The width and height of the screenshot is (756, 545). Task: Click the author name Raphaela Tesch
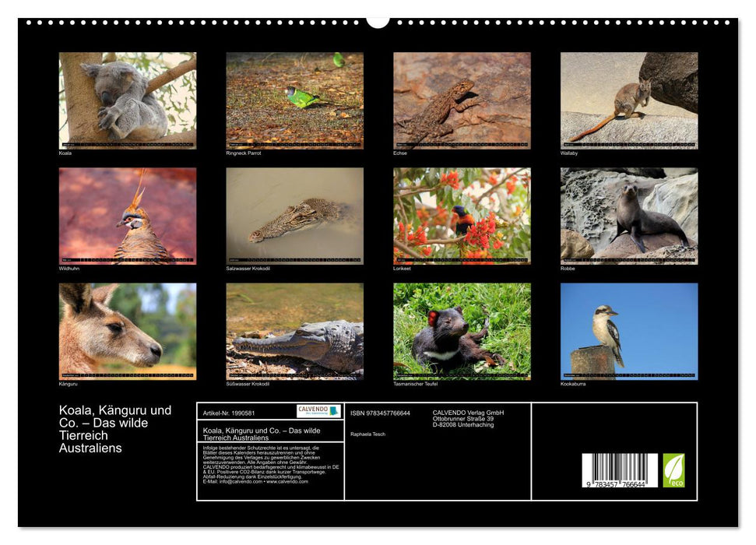(x=366, y=433)
